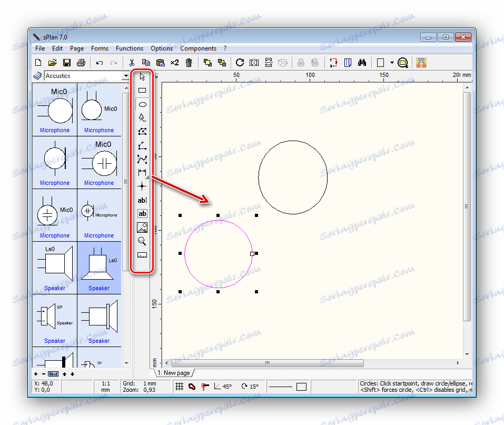Click the 15° rotation angle setting
This screenshot has height=425, width=504.
250,387
